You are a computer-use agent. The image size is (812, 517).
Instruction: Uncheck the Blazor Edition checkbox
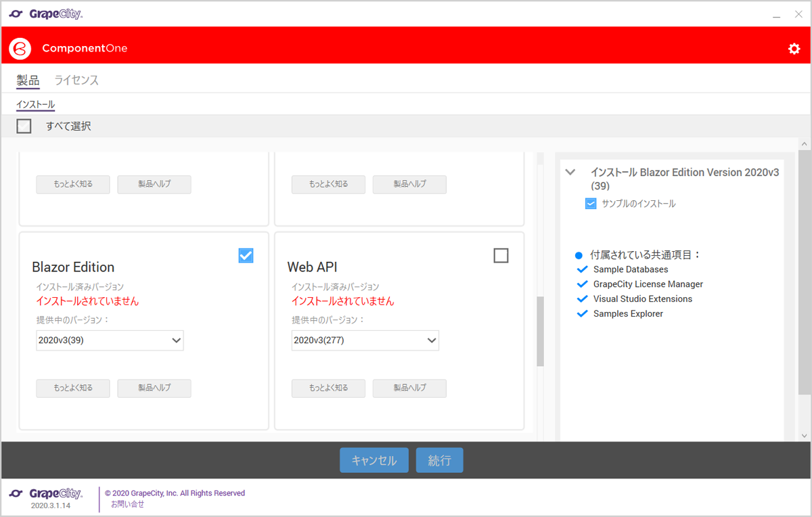tap(246, 255)
